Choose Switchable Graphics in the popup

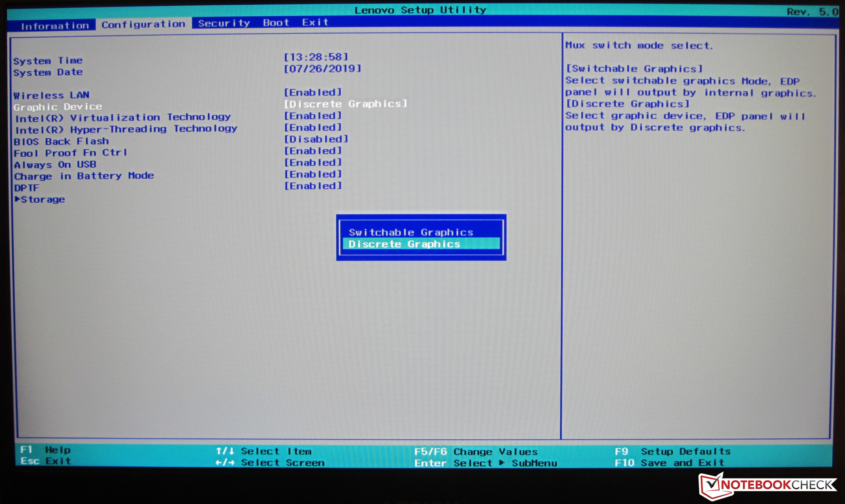coord(411,232)
